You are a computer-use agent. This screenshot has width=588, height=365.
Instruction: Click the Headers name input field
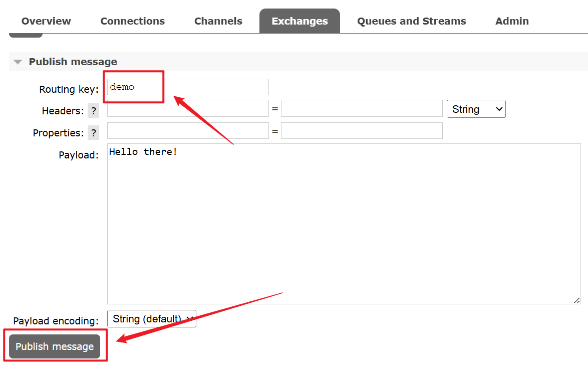click(188, 109)
